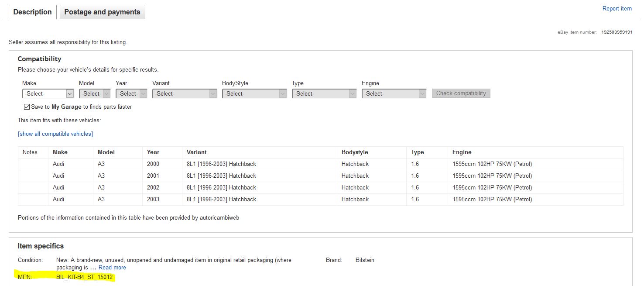Image resolution: width=644 pixels, height=286 pixels.
Task: Click the Report item link
Action: [617, 9]
